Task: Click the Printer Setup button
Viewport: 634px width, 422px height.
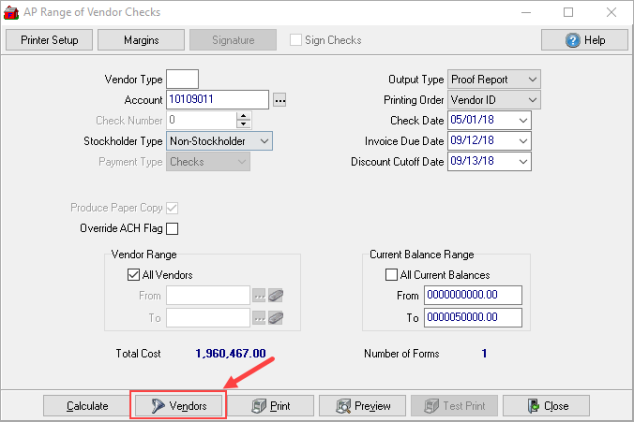Action: (50, 40)
